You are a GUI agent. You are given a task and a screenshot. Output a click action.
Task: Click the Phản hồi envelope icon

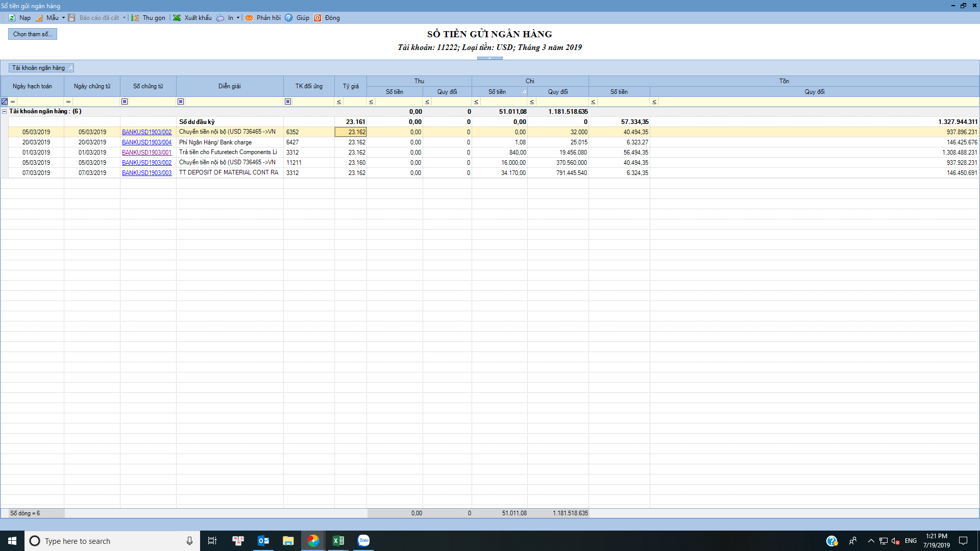[x=249, y=18]
